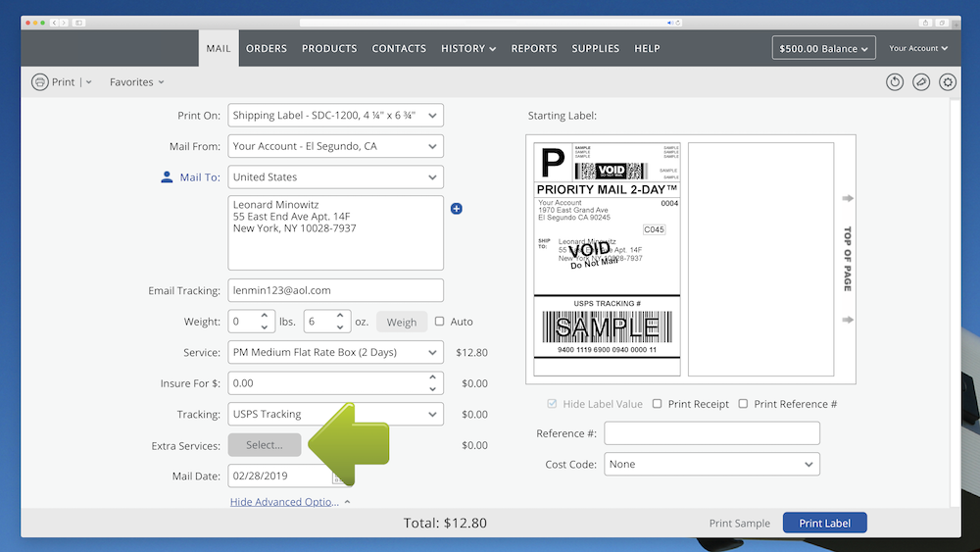Image resolution: width=980 pixels, height=552 pixels.
Task: Increase the pounds weight stepper
Action: point(265,316)
